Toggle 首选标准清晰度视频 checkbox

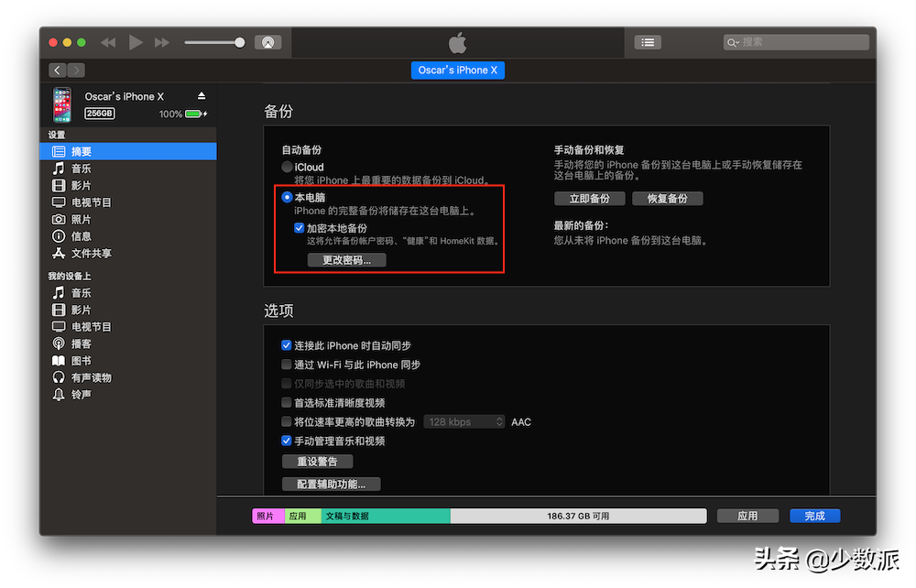287,403
